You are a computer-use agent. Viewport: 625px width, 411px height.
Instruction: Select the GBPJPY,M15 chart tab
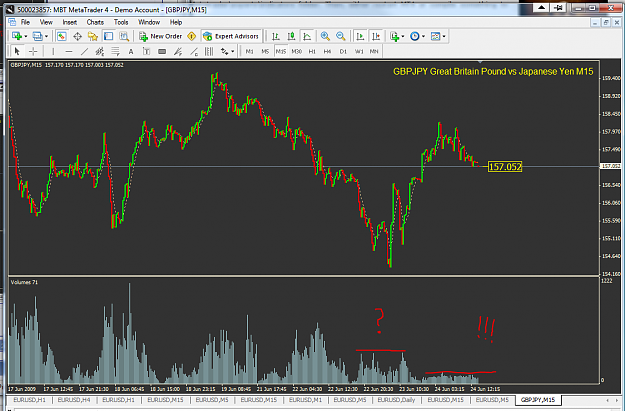pyautogui.click(x=538, y=399)
